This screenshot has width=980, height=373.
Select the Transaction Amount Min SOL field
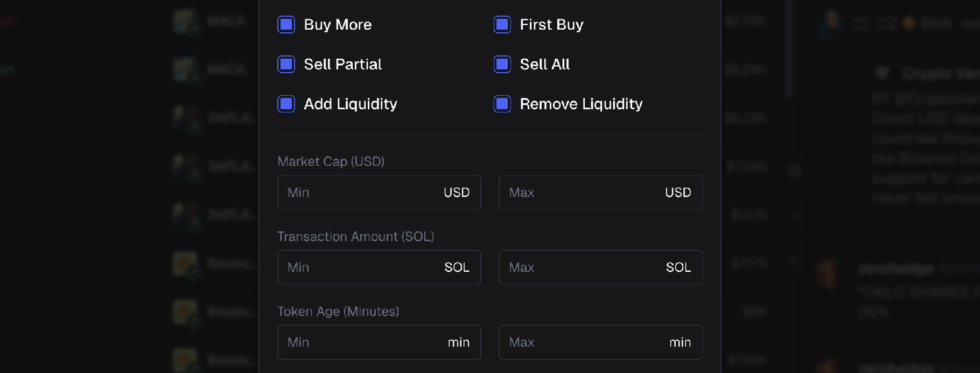pyautogui.click(x=361, y=268)
